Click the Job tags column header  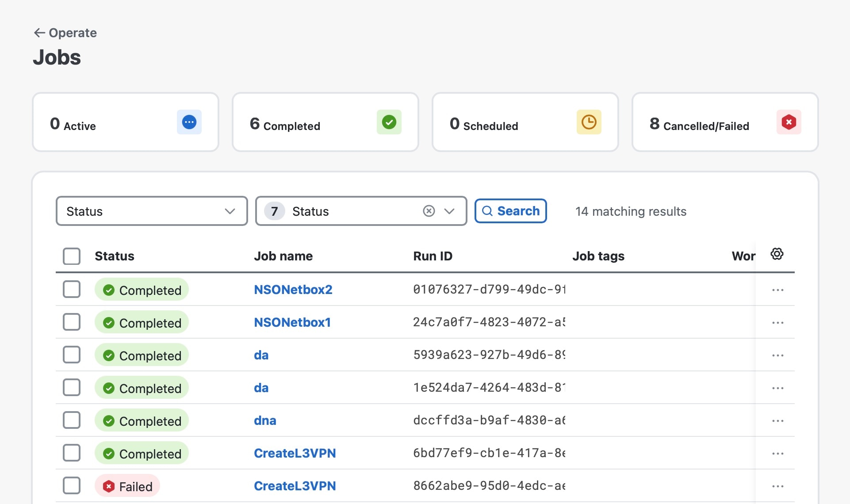[x=598, y=256]
